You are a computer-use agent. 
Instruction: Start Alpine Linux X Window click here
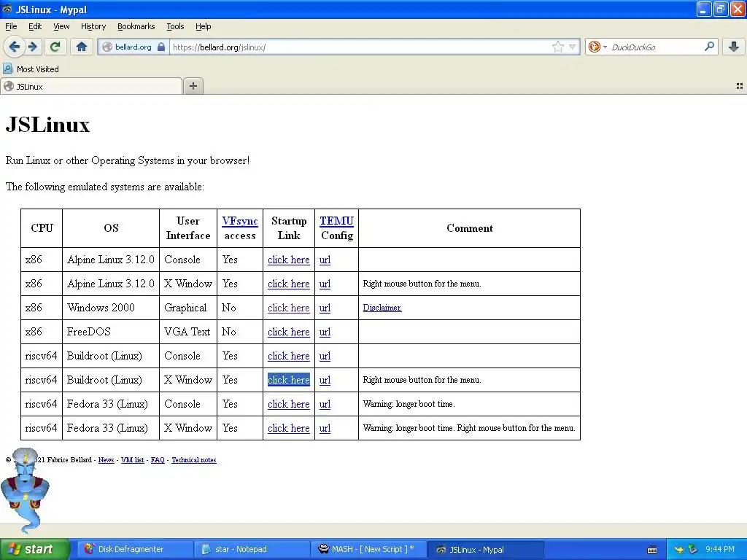tap(289, 284)
